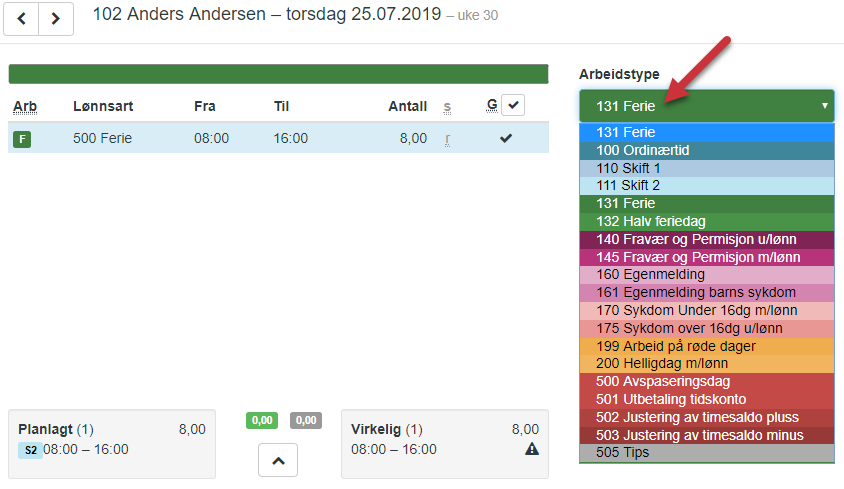Open Arbeidstype 131 Ferie dropdown
844x489 pixels.
coord(706,105)
